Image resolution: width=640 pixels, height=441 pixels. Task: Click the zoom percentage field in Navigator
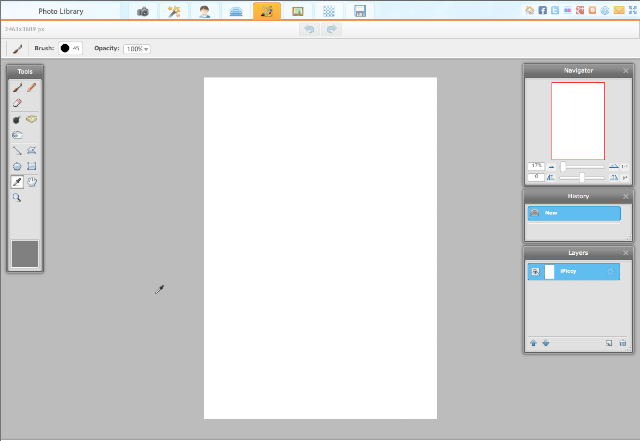[x=536, y=166]
